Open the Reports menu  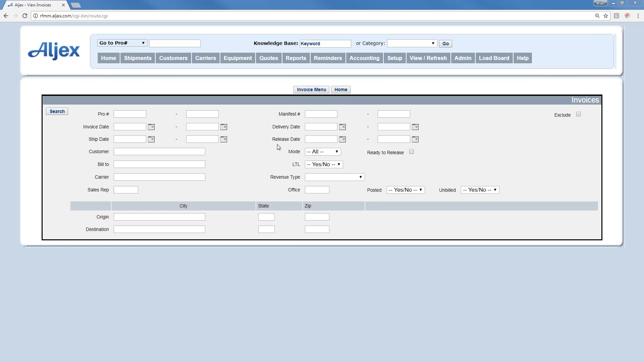tap(296, 58)
